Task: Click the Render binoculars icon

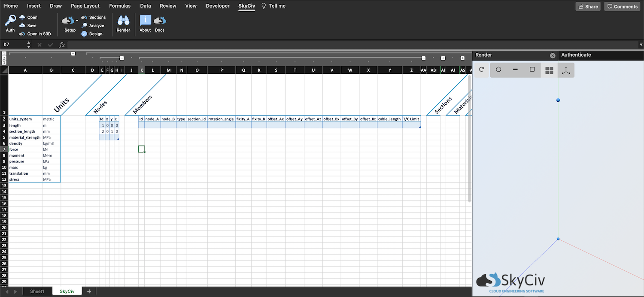Action: click(123, 21)
